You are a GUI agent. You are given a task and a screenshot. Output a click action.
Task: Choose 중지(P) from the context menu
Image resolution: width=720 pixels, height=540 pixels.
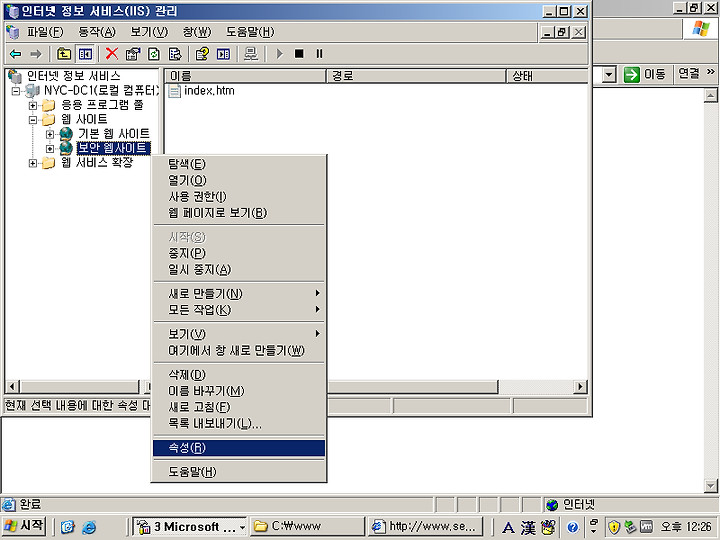tap(239, 253)
